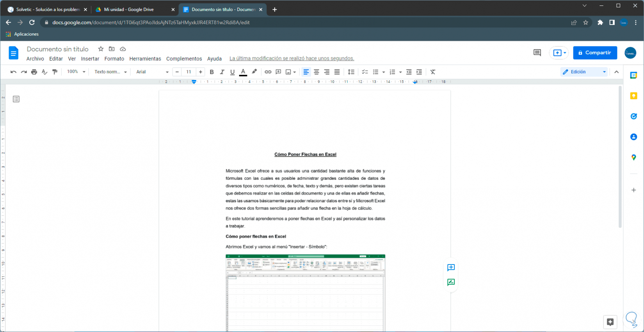Image resolution: width=644 pixels, height=332 pixels.
Task: Expand the numbered list options arrow
Action: pos(400,72)
